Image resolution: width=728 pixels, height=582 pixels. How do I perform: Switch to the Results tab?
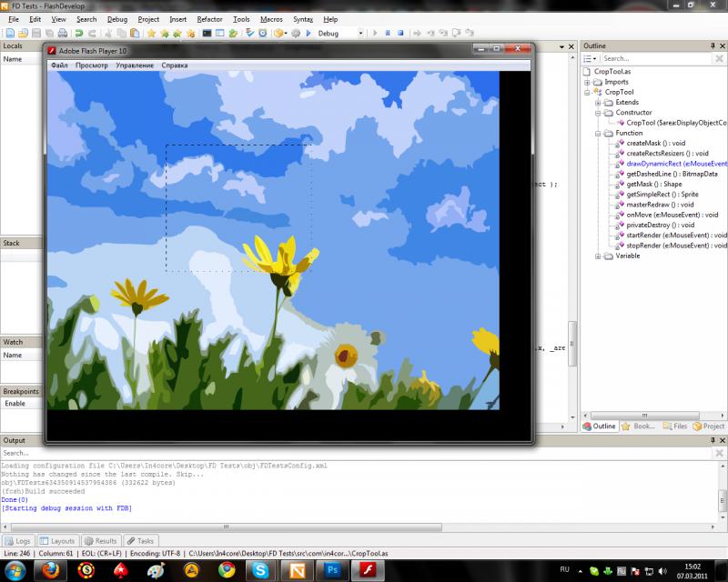click(x=101, y=541)
